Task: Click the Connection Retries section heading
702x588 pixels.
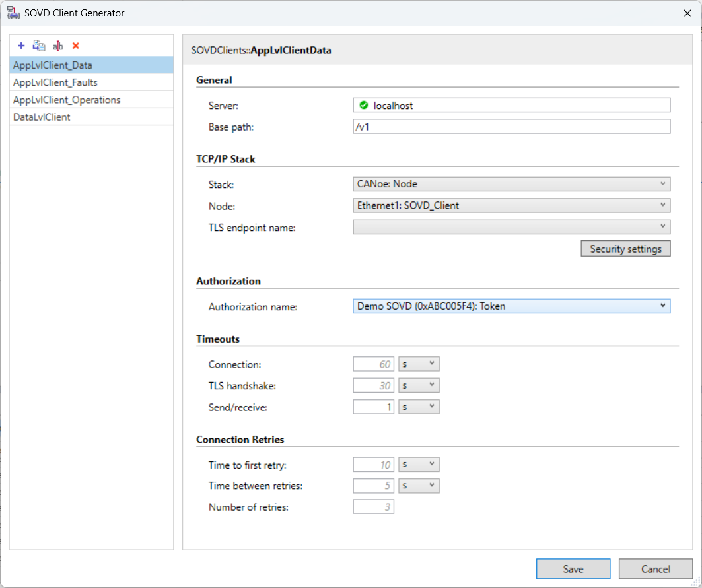Action: [240, 440]
